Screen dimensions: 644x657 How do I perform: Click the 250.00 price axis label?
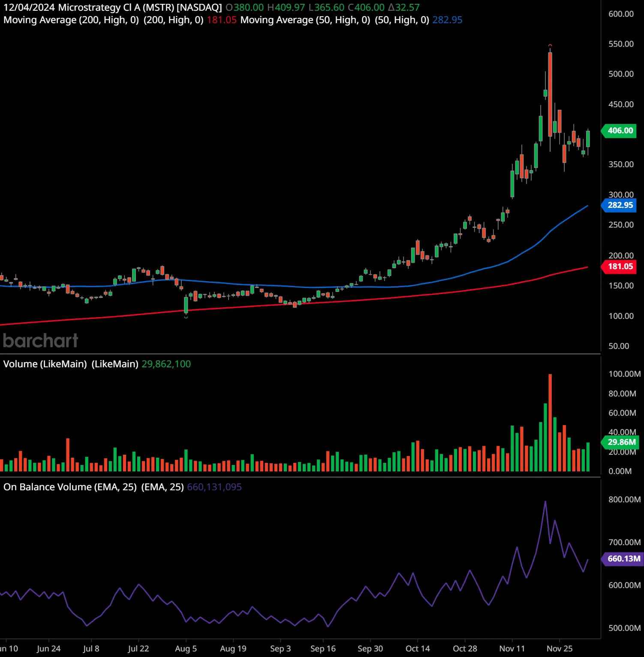click(x=621, y=225)
